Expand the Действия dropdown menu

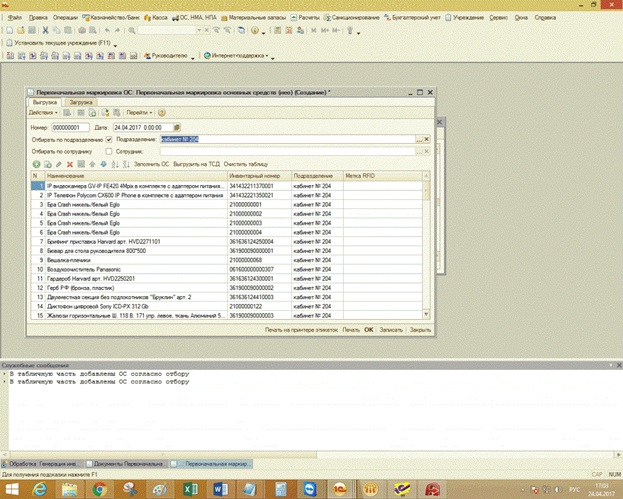click(x=43, y=113)
